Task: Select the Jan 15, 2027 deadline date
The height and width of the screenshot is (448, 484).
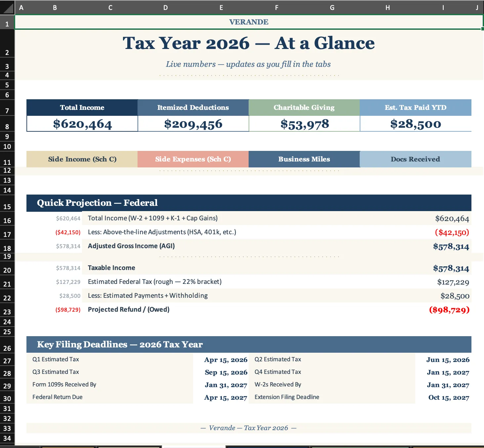Action: (x=448, y=372)
